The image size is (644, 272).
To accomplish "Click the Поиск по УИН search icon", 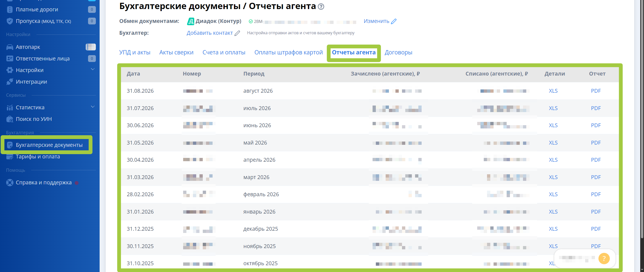I will [10, 119].
